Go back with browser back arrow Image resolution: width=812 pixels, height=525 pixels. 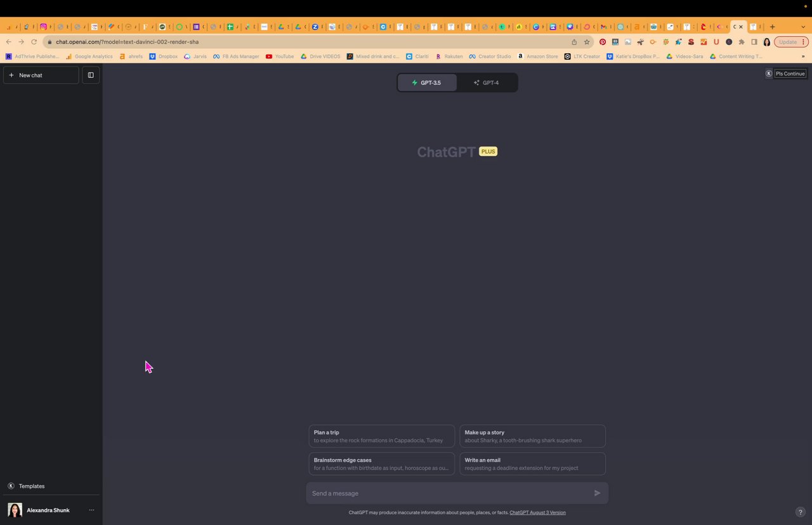tap(8, 42)
